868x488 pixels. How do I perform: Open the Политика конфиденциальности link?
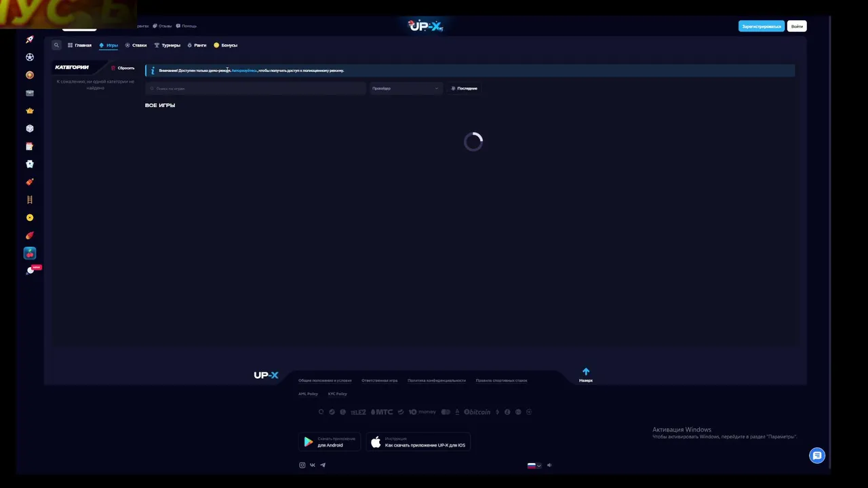(x=437, y=380)
